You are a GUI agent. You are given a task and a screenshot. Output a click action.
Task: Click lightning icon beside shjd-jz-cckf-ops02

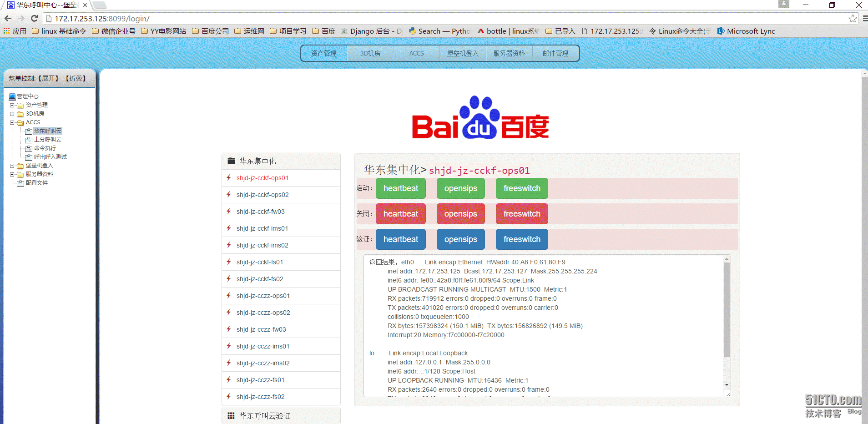coord(229,194)
